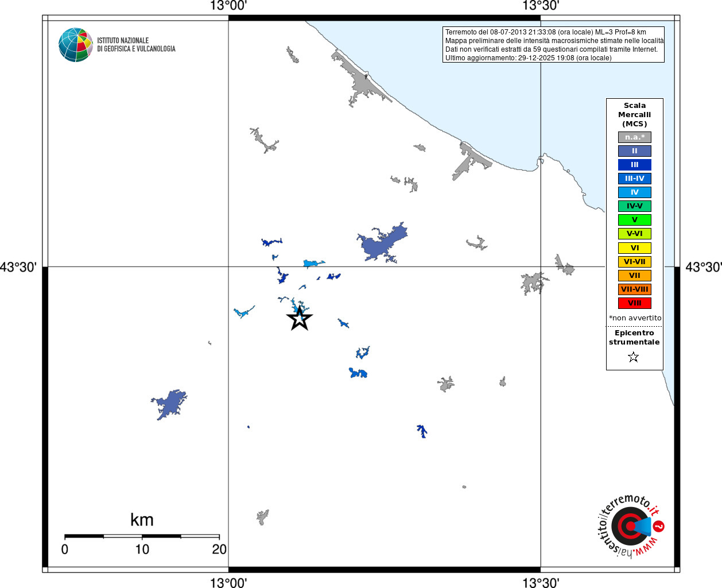Screen dimensions: 722x588
Task: Click the haisentitoilterremoto.it target logo
Action: tap(630, 525)
